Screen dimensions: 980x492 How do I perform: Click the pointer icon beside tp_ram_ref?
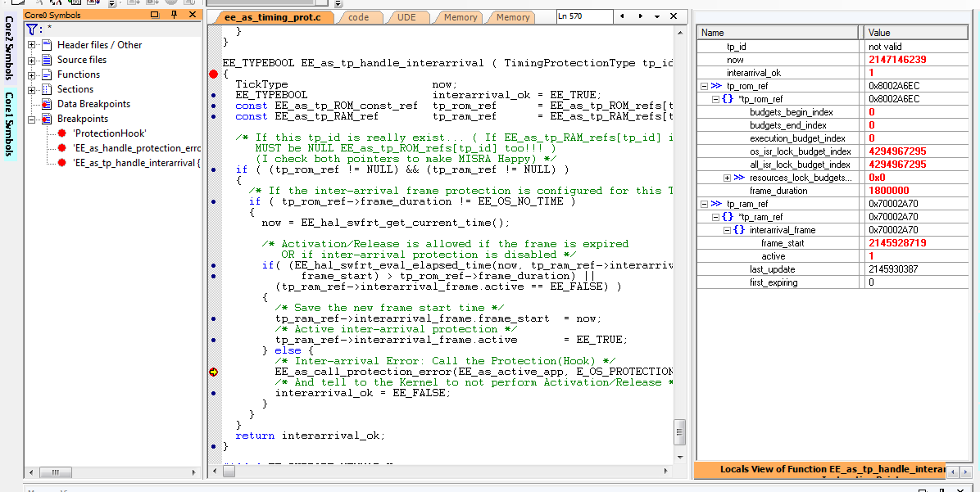pos(716,204)
